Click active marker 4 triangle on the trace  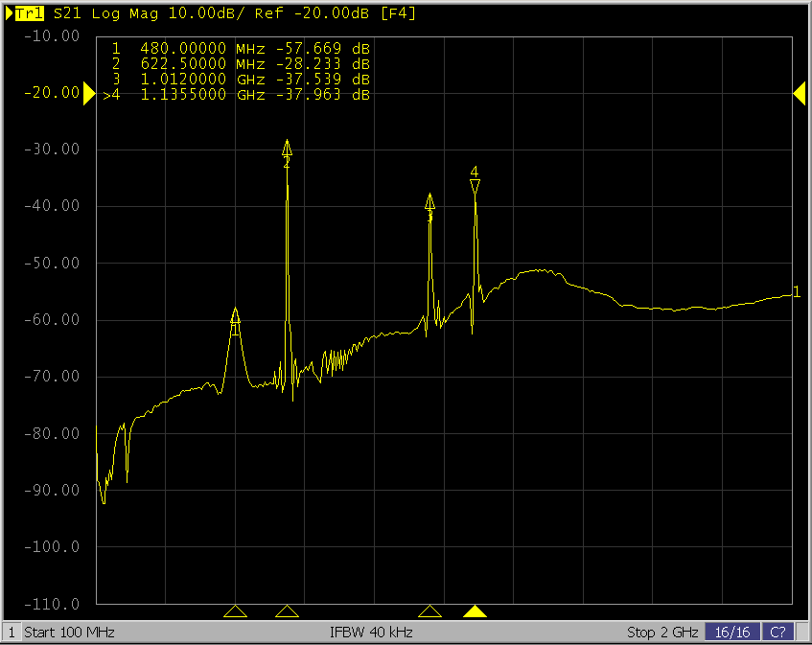(475, 186)
